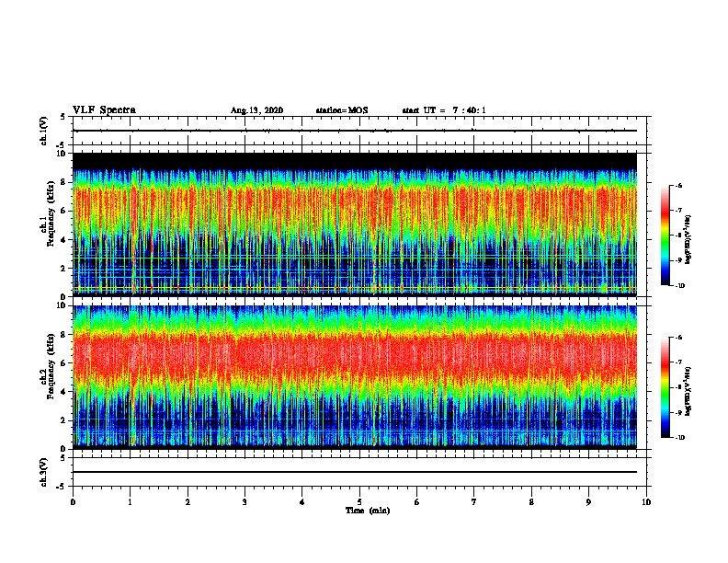This screenshot has width=728, height=563.
Task: Click the ch.2 colorbar log(PSD) label
Action: [x=688, y=391]
